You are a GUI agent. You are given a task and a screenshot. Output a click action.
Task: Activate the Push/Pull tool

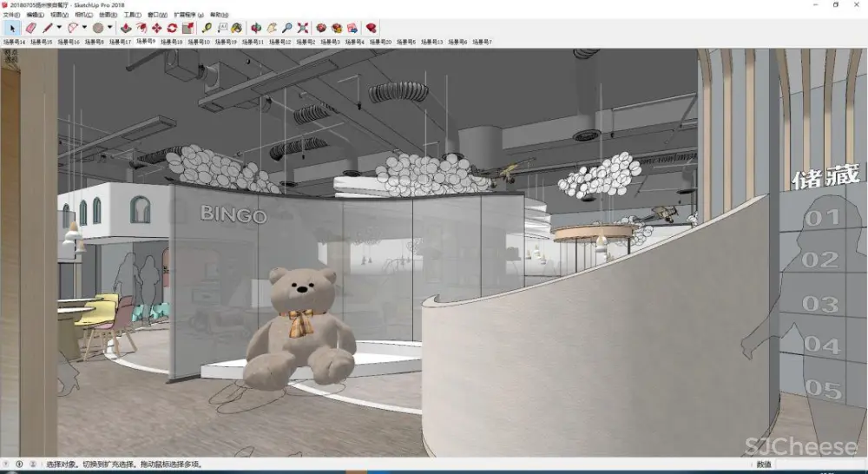(x=124, y=28)
